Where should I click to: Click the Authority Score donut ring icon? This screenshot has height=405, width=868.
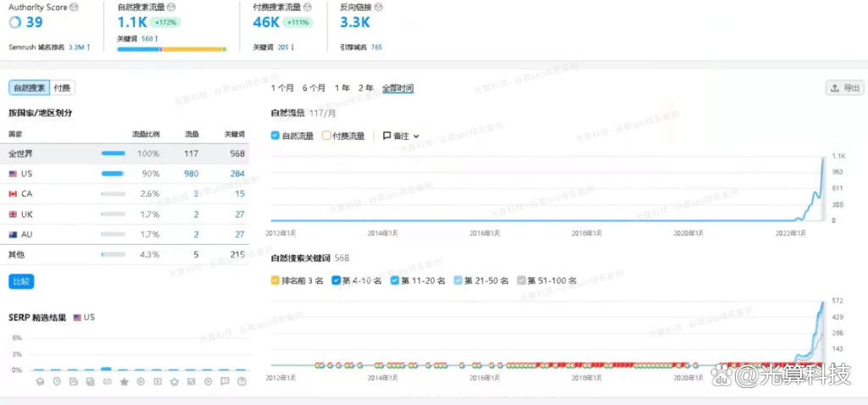click(x=15, y=23)
